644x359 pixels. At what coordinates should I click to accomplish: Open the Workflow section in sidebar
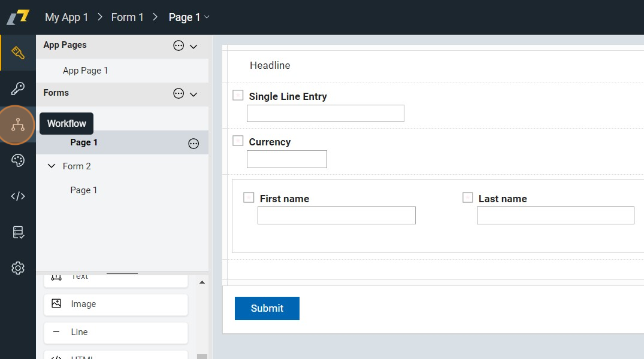click(x=18, y=124)
